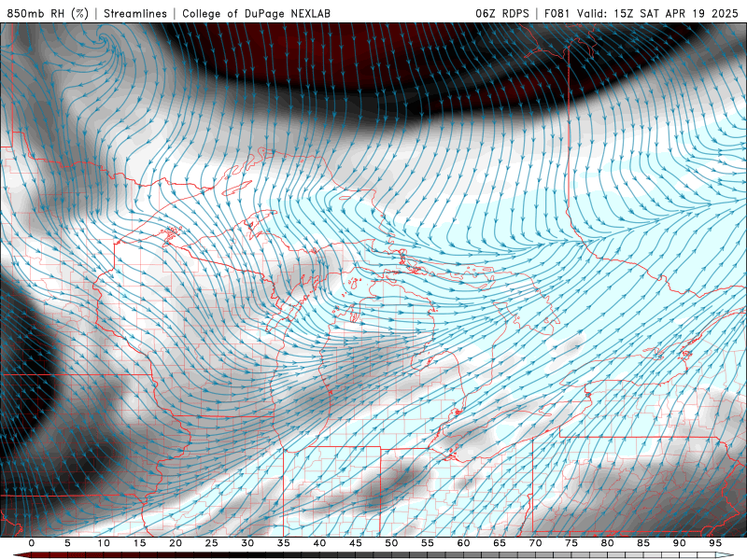The height and width of the screenshot is (560, 747).
Task: Click the '80' tick label on colorbar
Action: pos(607,543)
